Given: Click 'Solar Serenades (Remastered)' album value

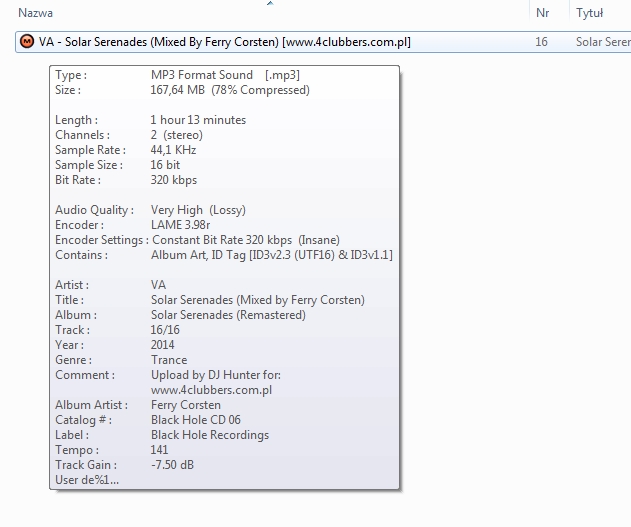Looking at the screenshot, I should [x=228, y=315].
